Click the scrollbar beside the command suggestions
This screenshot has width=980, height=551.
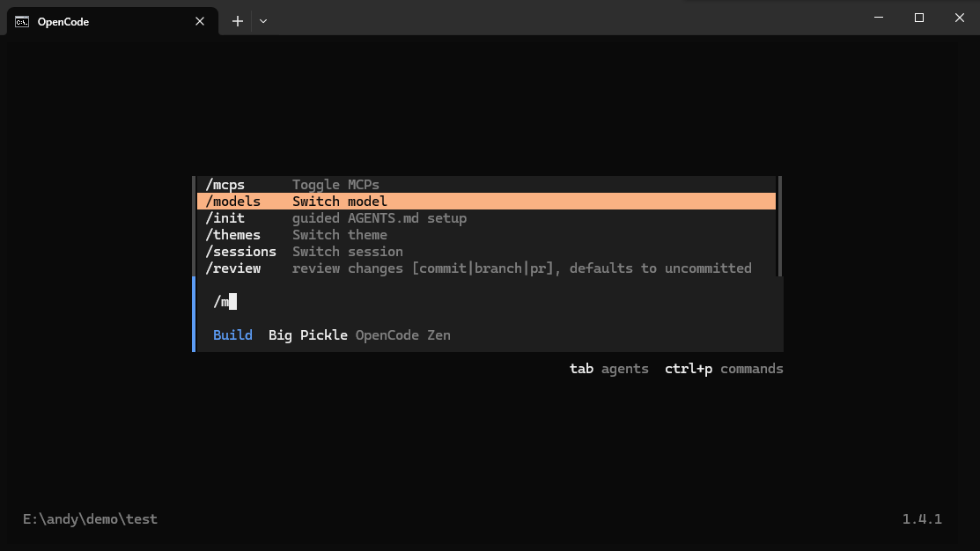(779, 226)
